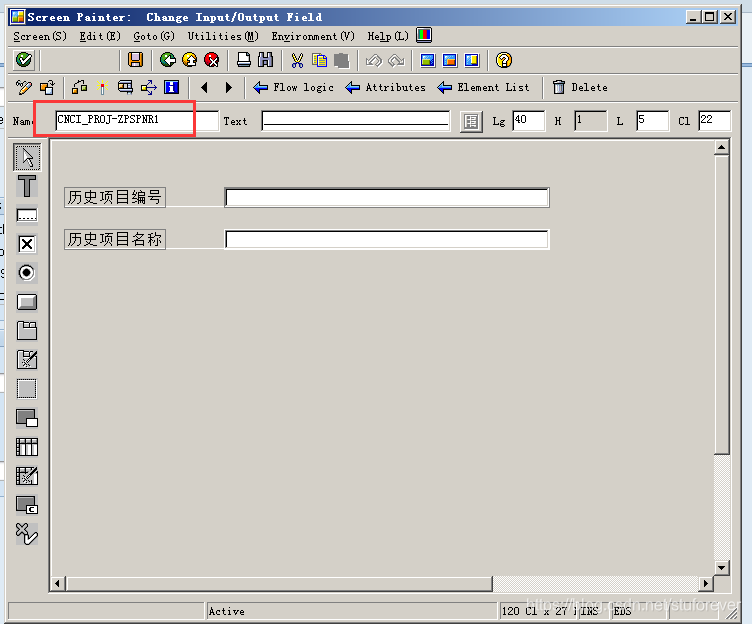Click the yellow Exit arrow icon

point(190,60)
